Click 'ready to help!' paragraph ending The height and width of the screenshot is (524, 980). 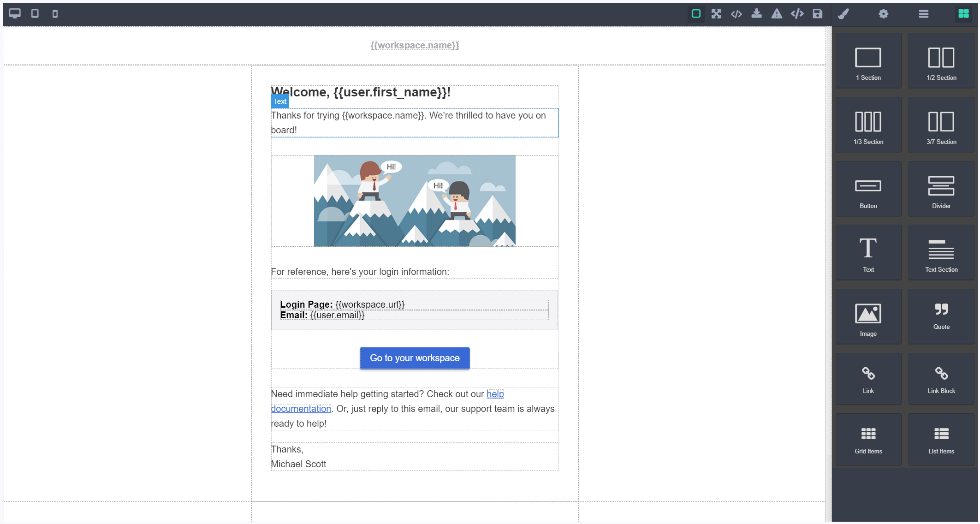(298, 423)
